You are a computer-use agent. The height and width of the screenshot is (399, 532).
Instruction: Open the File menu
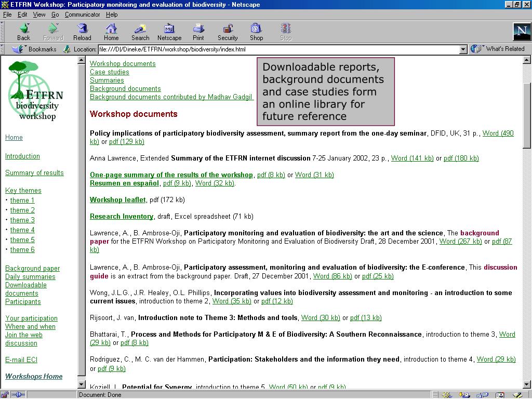pyautogui.click(x=7, y=15)
